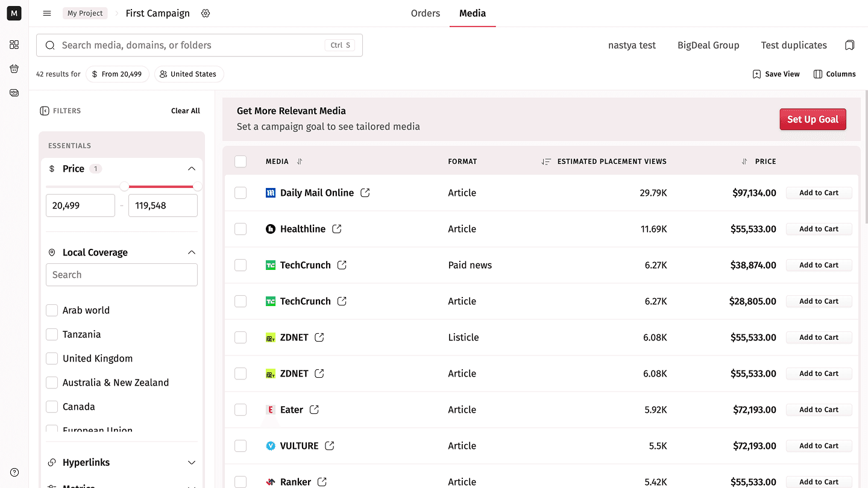Tick the Eater row checkbox
868x488 pixels.
click(241, 410)
